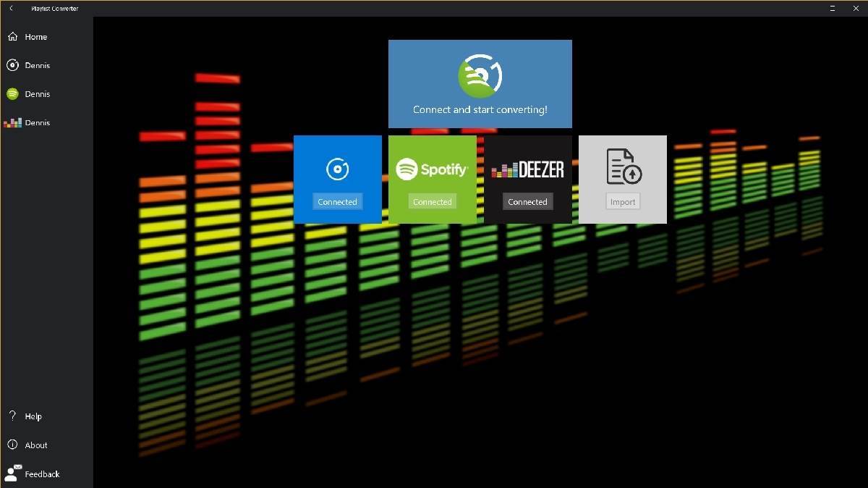
Task: Open the Spotify account named Dennis
Action: [x=36, y=94]
